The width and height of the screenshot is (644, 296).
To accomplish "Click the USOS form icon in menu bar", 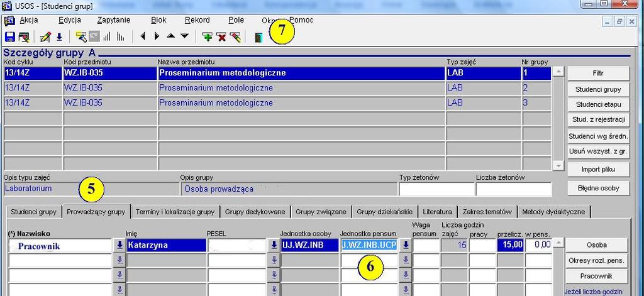I will [9, 21].
